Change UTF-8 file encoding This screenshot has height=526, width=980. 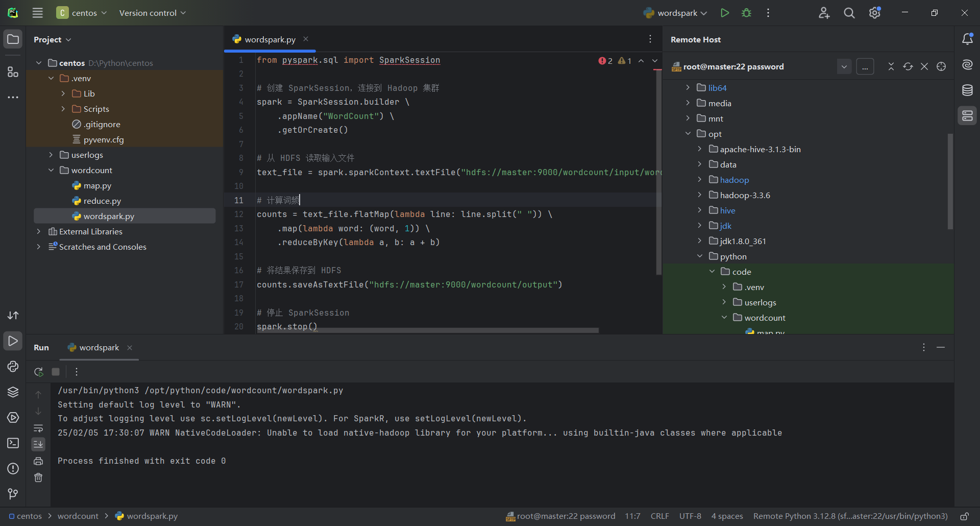coord(690,516)
